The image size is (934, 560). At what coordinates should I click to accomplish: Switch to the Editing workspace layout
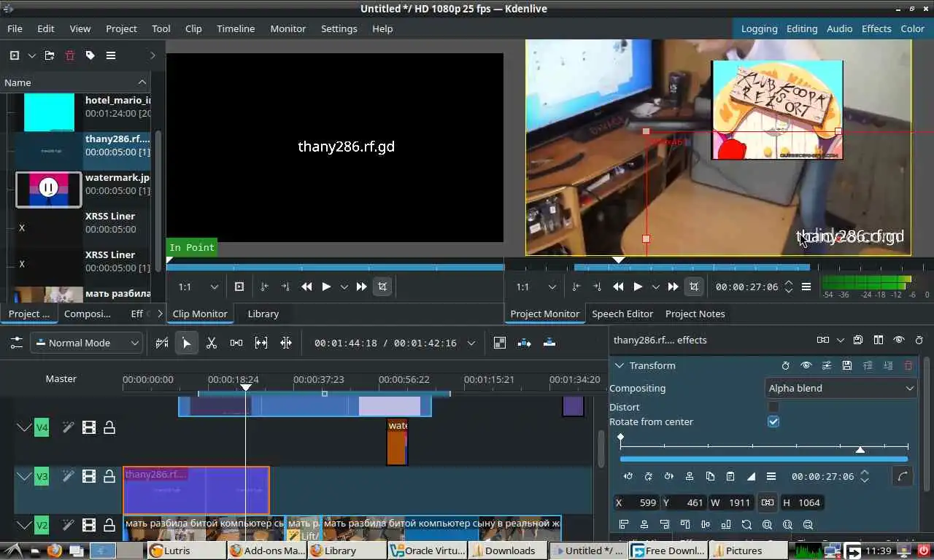point(802,28)
